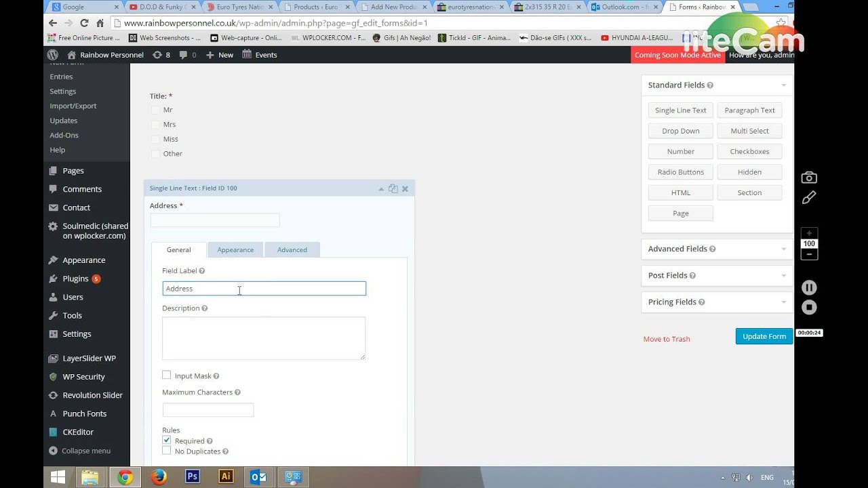
Task: Open Field Label help tooltip icon
Action: [202, 271]
